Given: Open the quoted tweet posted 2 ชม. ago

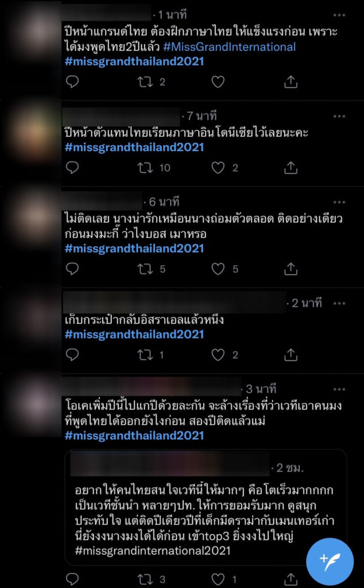Looking at the screenshot, I should [206, 508].
